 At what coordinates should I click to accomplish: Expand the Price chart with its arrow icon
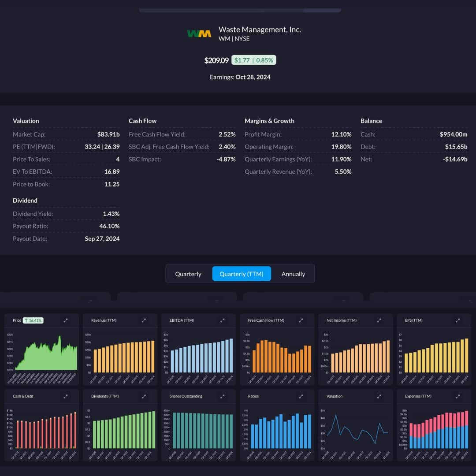(x=66, y=320)
